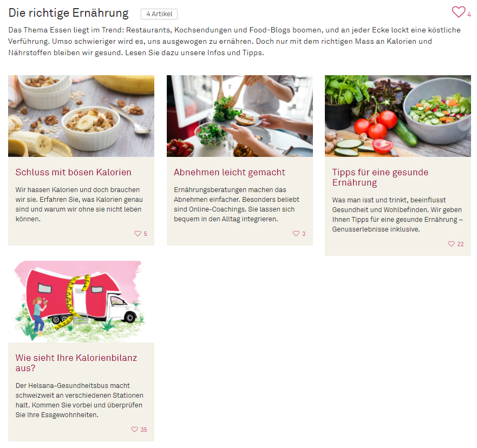
Task: Like the Abnehmen leicht gemacht article heart
Action: [x=296, y=233]
